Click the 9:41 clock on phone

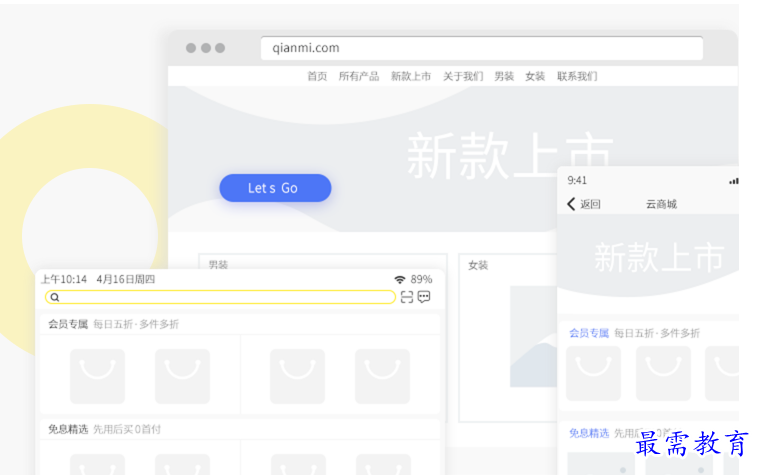(577, 181)
